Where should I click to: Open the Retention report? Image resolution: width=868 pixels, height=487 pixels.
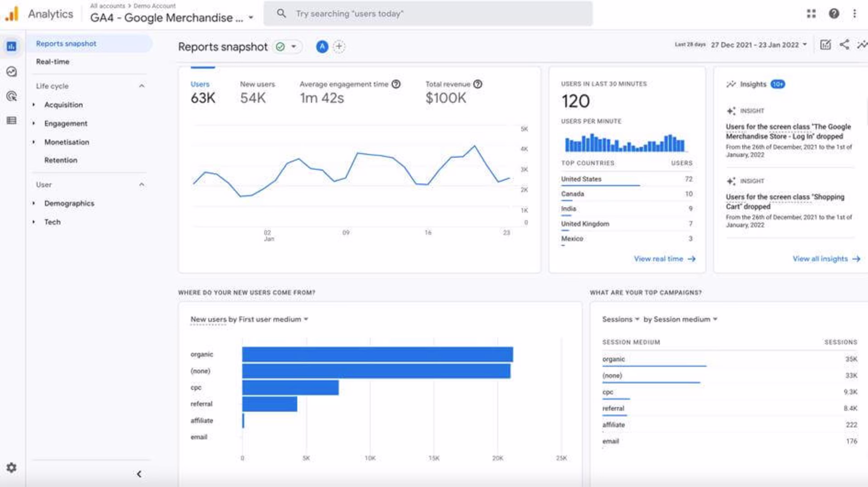coord(61,160)
